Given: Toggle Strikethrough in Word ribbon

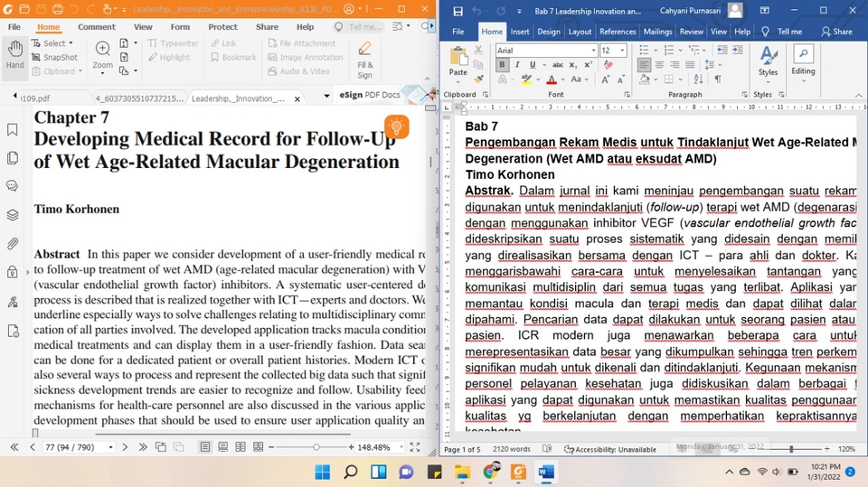Looking at the screenshot, I should [558, 65].
